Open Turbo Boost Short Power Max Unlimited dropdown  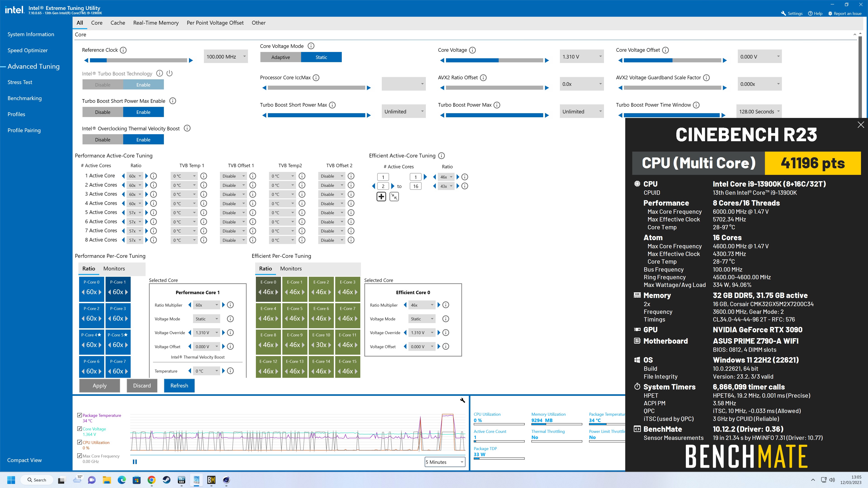coord(404,111)
